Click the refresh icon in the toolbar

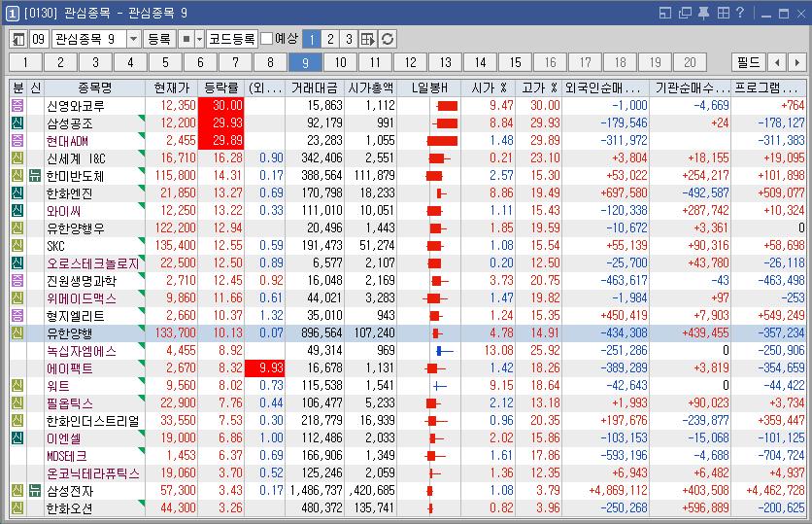pyautogui.click(x=388, y=39)
